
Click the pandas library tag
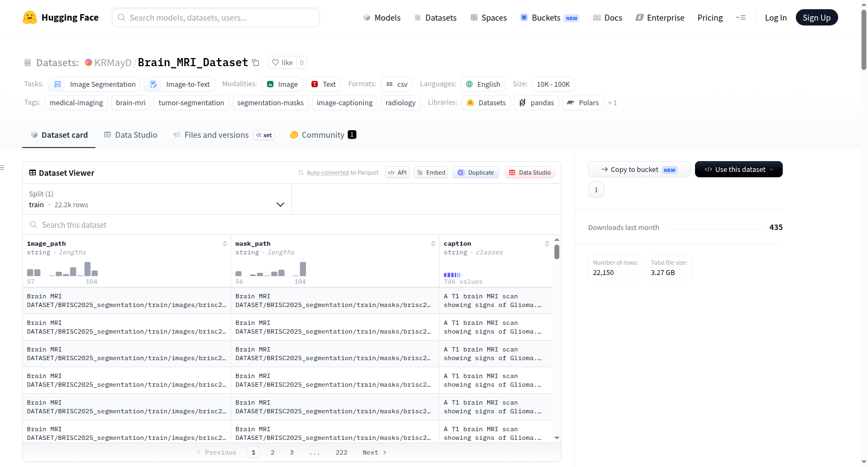537,103
